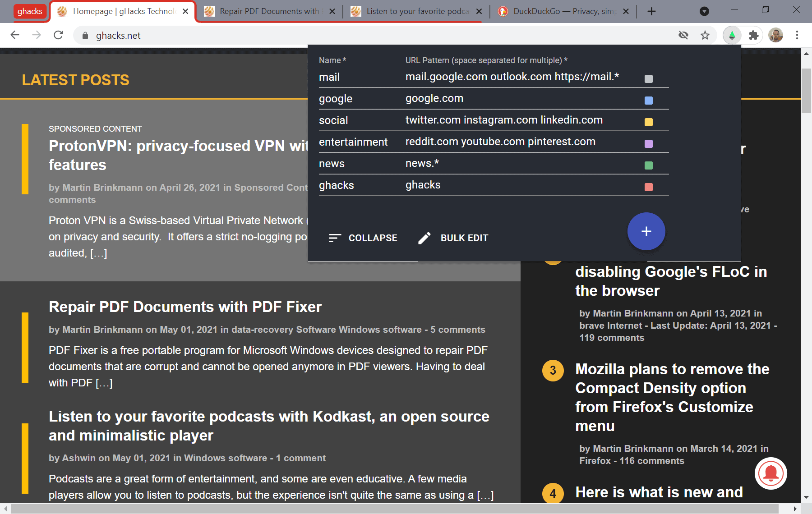The image size is (812, 514).
Task: Click the horizontal scroll right arrow
Action: pyautogui.click(x=795, y=509)
